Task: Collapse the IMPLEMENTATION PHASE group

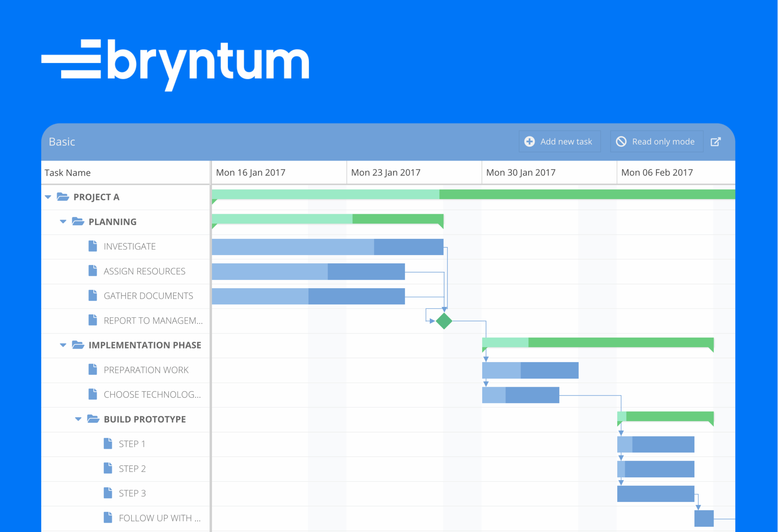Action: (x=63, y=345)
